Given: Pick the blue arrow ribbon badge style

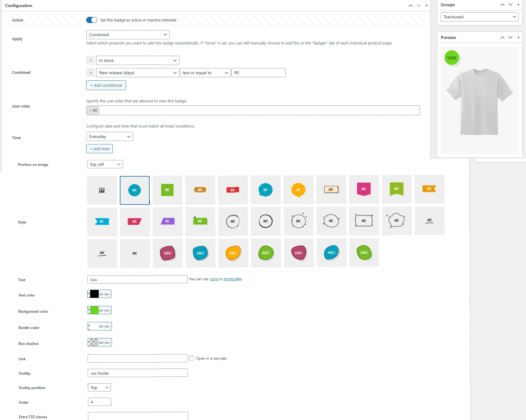Looking at the screenshot, I should 102,221.
